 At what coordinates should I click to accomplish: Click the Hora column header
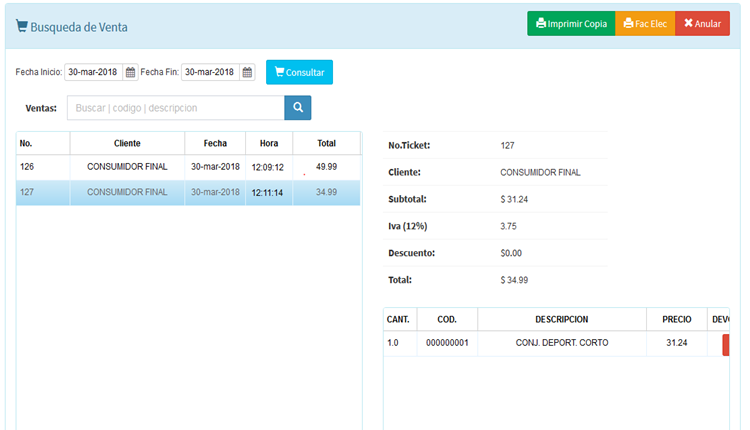(x=268, y=143)
